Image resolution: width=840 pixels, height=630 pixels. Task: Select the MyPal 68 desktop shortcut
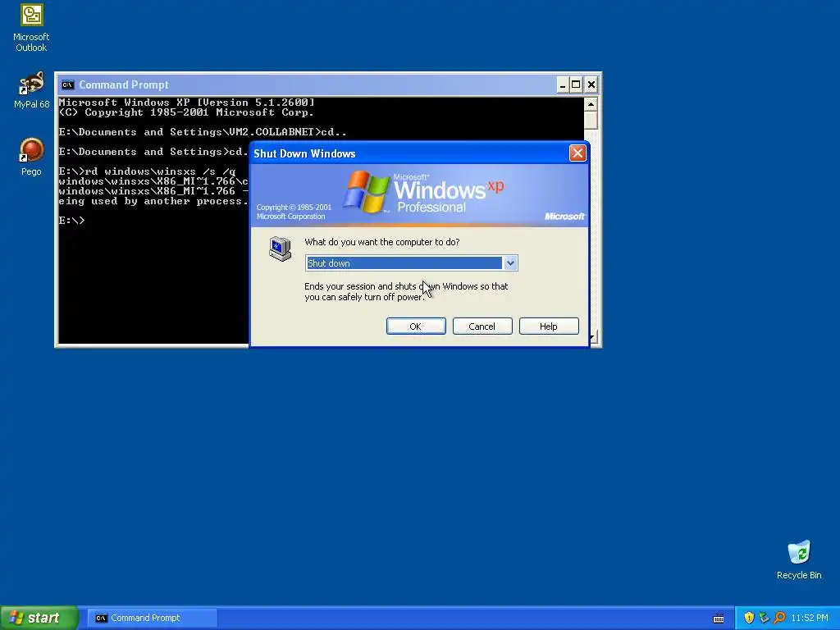pos(31,89)
